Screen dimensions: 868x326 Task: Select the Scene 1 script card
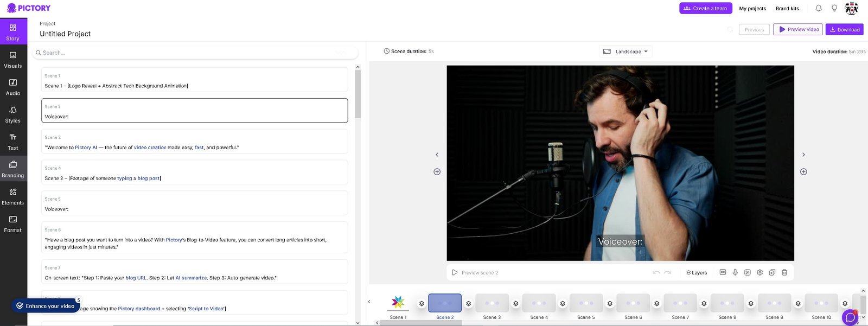tap(194, 80)
